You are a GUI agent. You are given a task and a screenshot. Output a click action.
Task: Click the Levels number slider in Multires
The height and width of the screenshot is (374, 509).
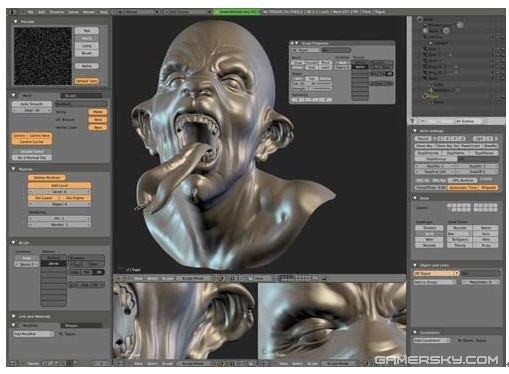coord(59,192)
